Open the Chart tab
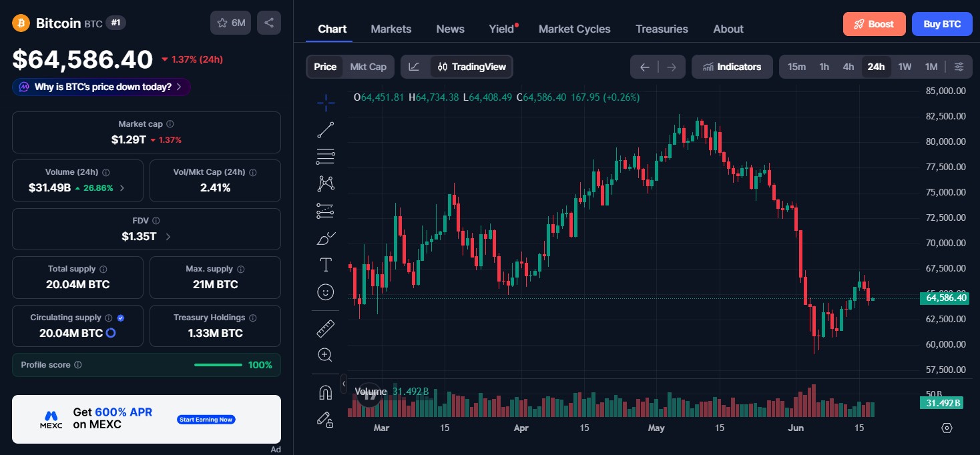The height and width of the screenshot is (455, 980). tap(332, 29)
